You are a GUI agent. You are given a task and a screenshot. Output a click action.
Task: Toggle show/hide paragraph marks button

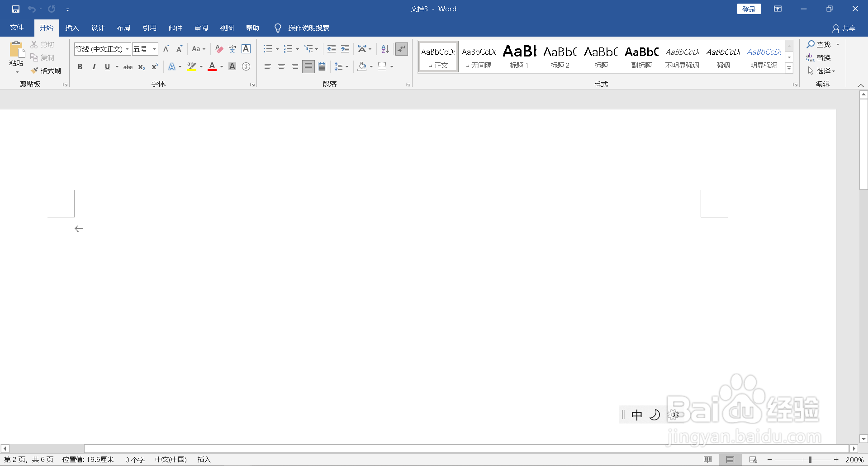[x=402, y=49]
